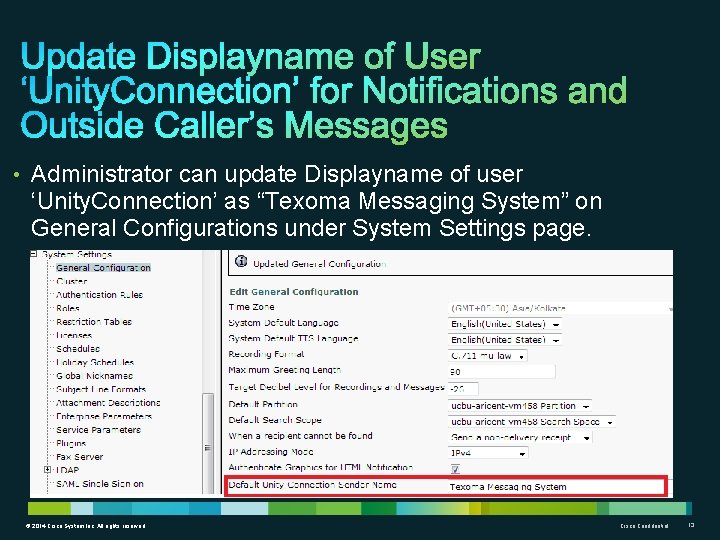Open Restriction Tables in the tree
Image resolution: width=720 pixels, height=540 pixels.
click(x=94, y=322)
